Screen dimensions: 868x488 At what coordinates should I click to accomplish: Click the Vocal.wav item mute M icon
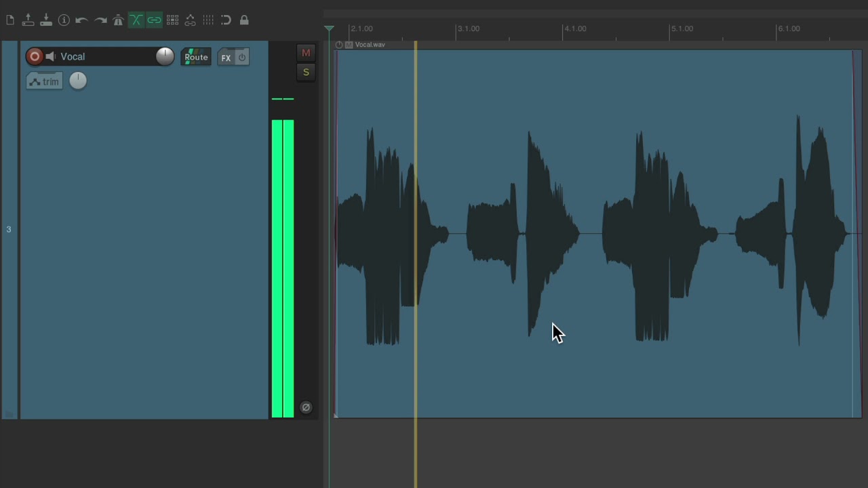(349, 45)
